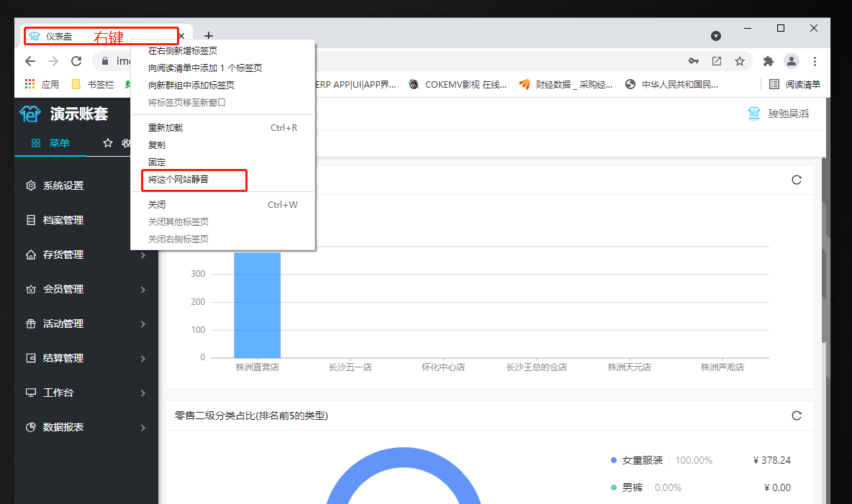
Task: Expand the 会员管理 chevron
Action: (143, 290)
